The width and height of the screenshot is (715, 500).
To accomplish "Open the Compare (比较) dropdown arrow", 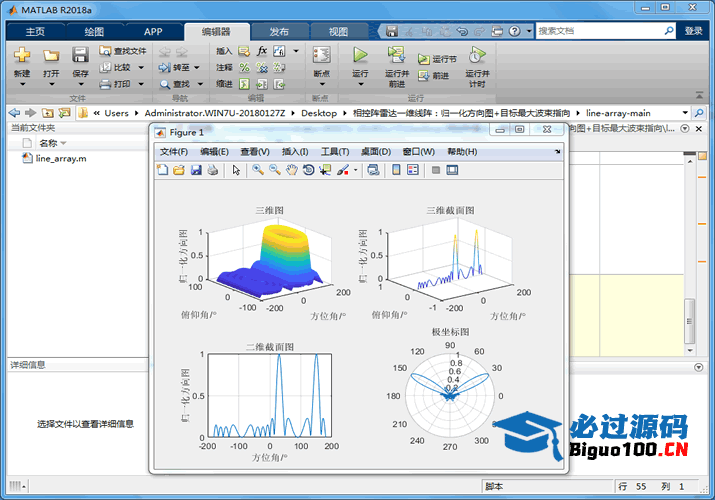I will point(141,67).
